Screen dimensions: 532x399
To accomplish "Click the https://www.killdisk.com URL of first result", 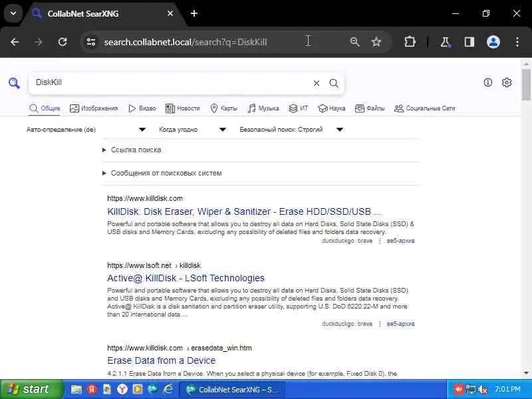I will 145,198.
